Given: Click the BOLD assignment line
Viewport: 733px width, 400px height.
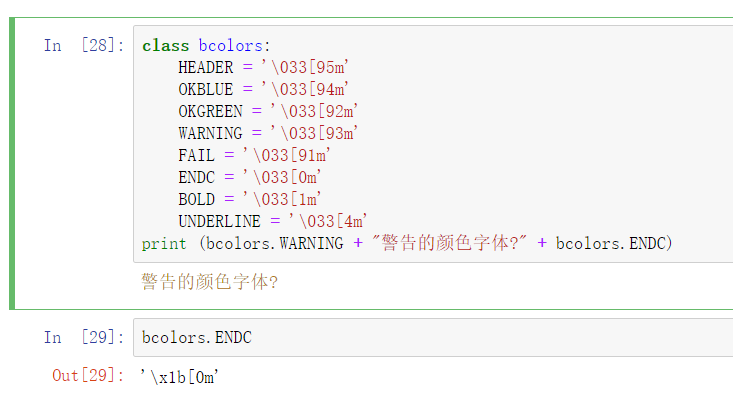Looking at the screenshot, I should [x=250, y=199].
